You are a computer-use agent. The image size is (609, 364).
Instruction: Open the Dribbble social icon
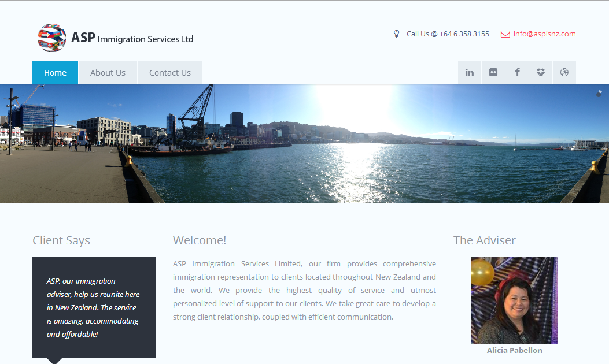click(564, 73)
